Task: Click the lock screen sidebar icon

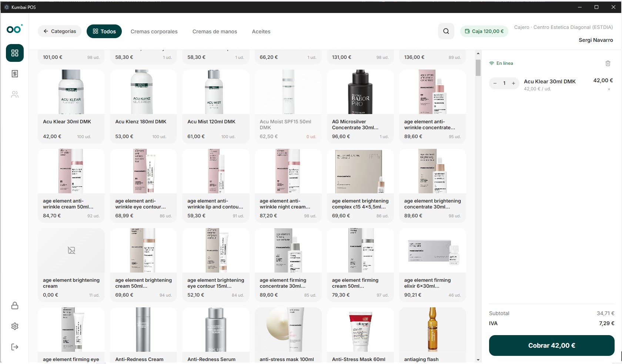Action: coord(15,305)
